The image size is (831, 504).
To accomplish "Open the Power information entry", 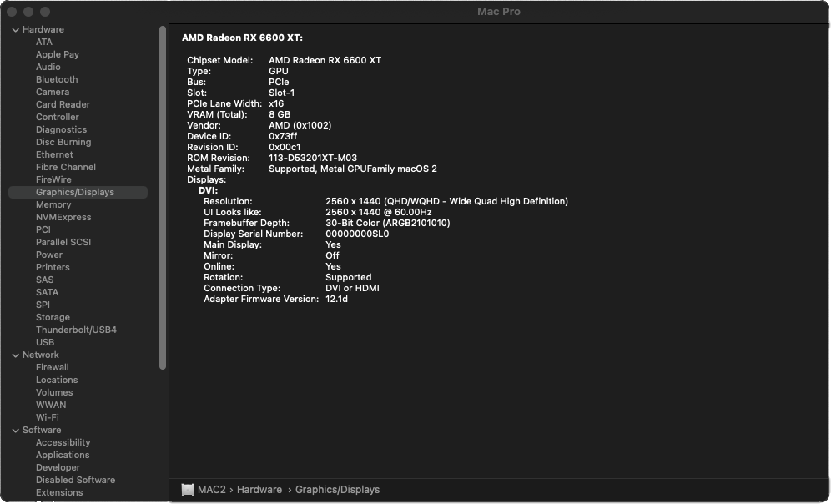I will click(x=48, y=255).
